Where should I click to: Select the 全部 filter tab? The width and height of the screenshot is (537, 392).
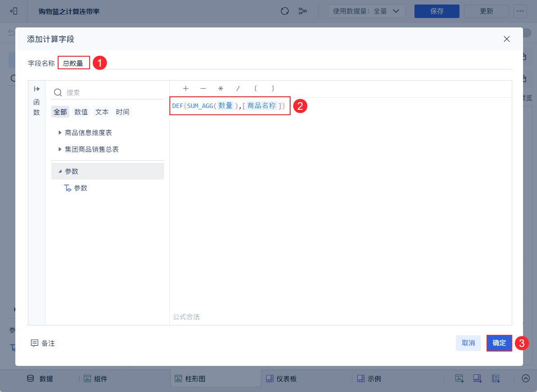[60, 112]
